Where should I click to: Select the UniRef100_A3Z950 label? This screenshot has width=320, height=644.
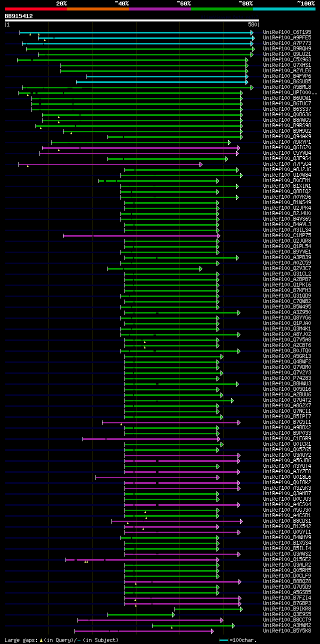(x=287, y=312)
